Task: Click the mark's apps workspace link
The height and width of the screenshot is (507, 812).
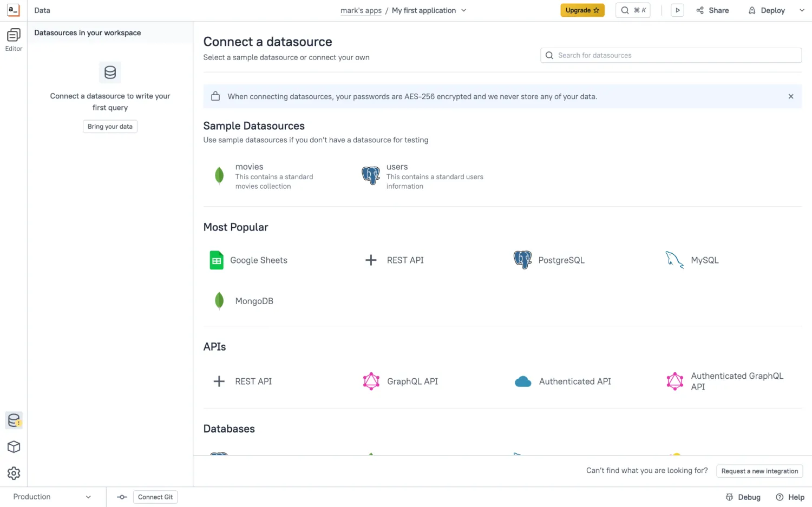Action: [361, 10]
